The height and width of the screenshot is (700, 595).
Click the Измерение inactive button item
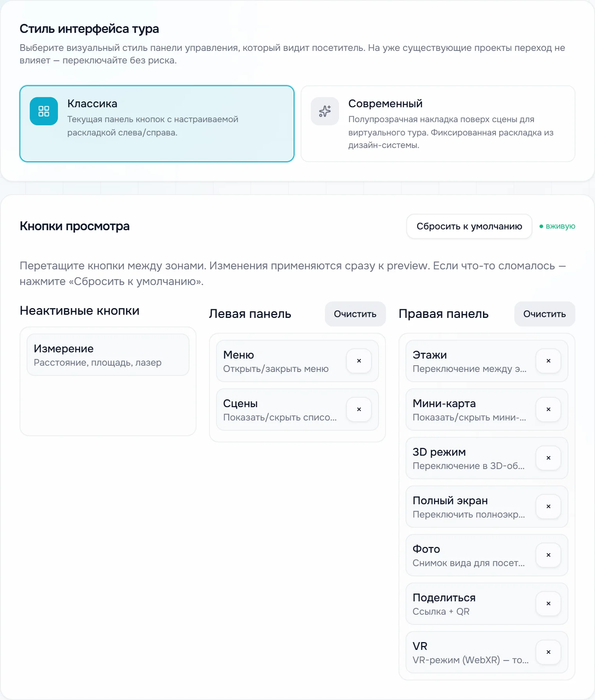coord(108,355)
